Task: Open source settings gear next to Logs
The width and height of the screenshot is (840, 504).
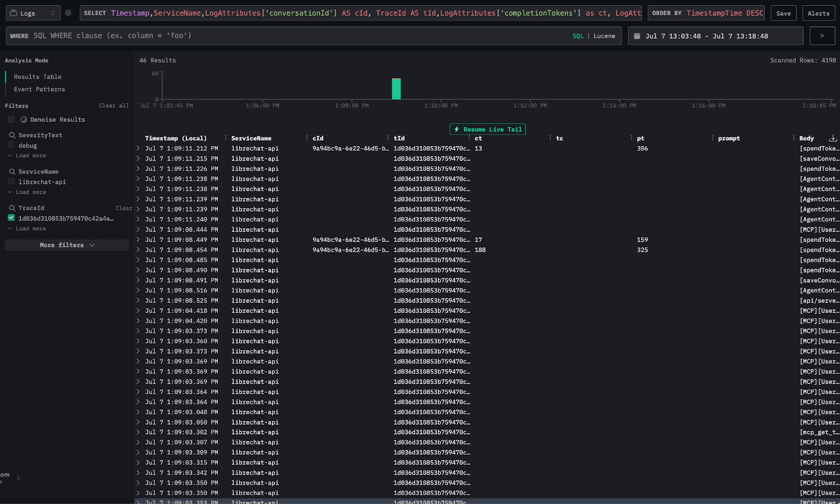Action: pos(68,13)
